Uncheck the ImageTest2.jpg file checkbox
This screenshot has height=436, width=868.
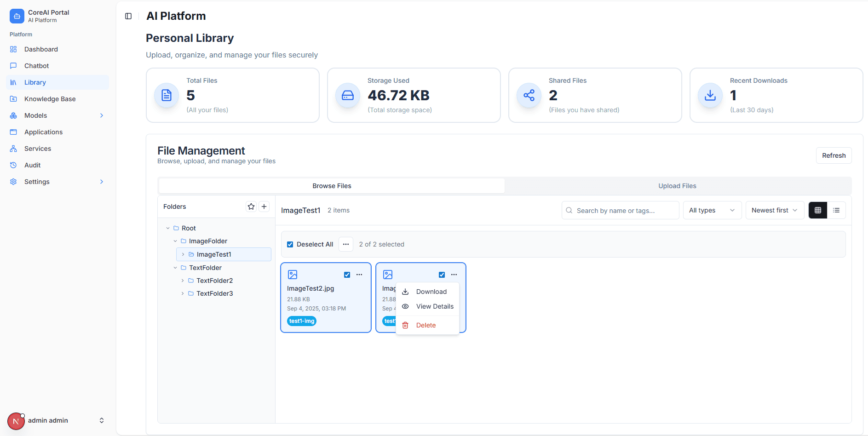tap(347, 275)
